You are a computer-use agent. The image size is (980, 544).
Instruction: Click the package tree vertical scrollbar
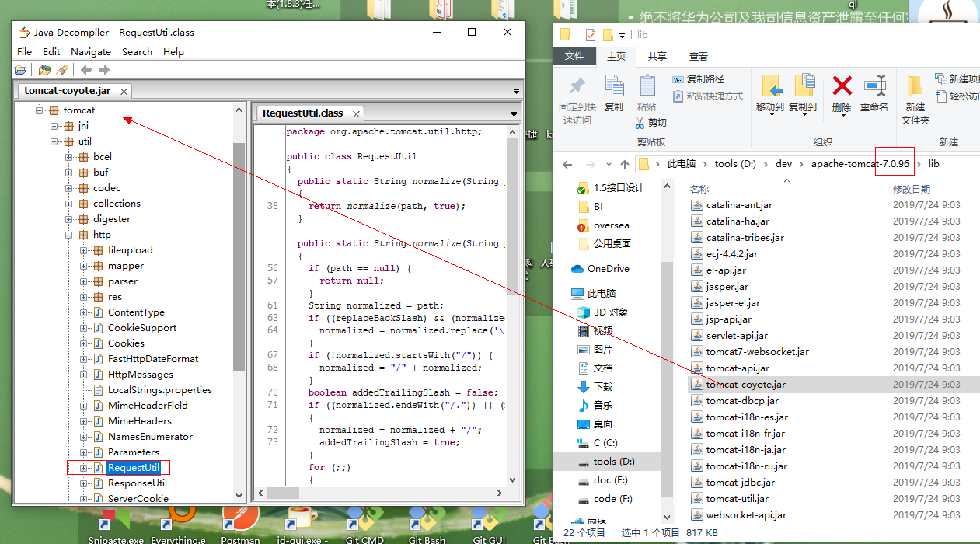click(x=239, y=256)
